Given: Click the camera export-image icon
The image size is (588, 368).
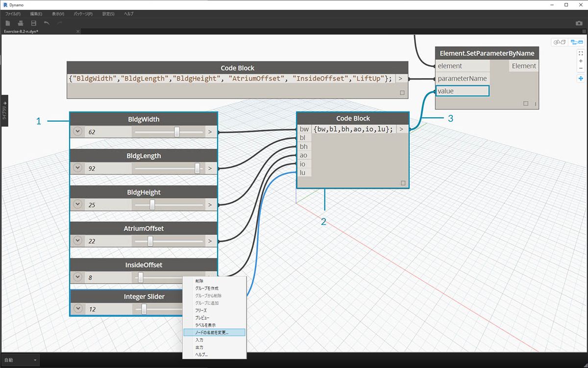Looking at the screenshot, I should click(579, 23).
